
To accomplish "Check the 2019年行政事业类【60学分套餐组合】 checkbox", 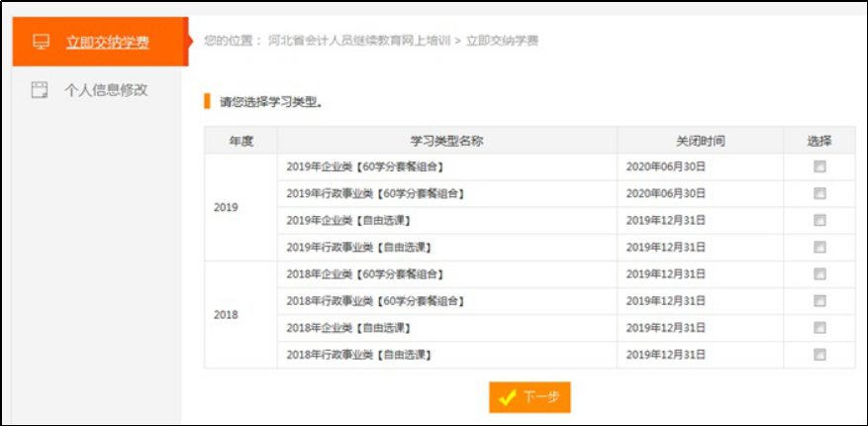I will (820, 193).
